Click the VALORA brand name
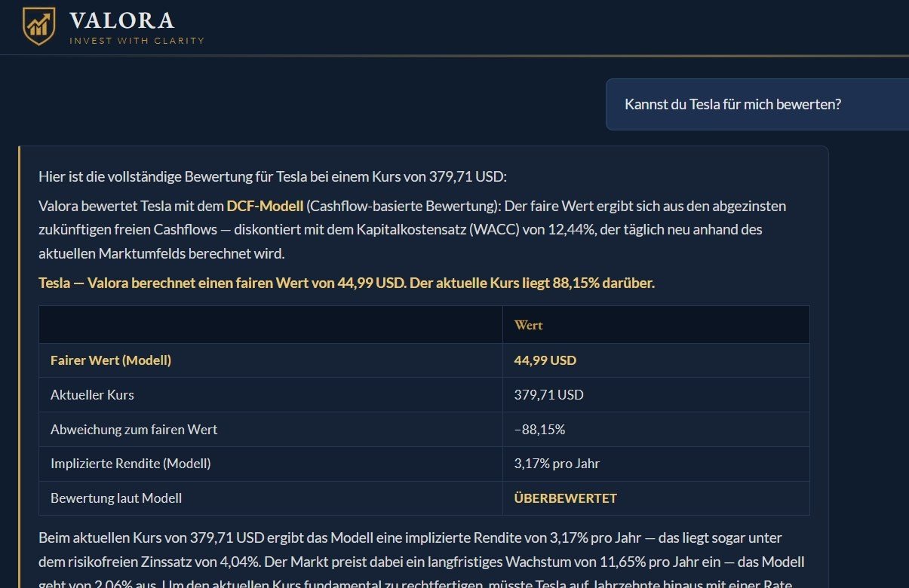The height and width of the screenshot is (588, 909). point(121,20)
